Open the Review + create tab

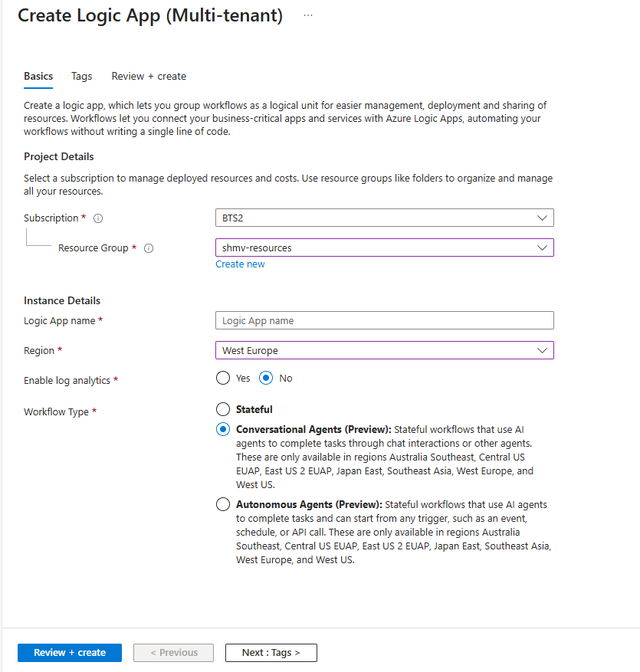tap(148, 76)
